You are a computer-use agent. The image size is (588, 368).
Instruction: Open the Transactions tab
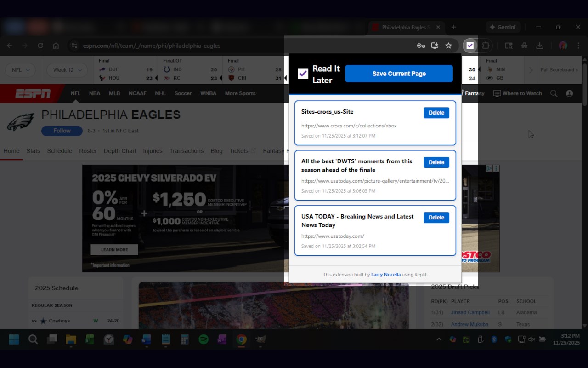[187, 151]
